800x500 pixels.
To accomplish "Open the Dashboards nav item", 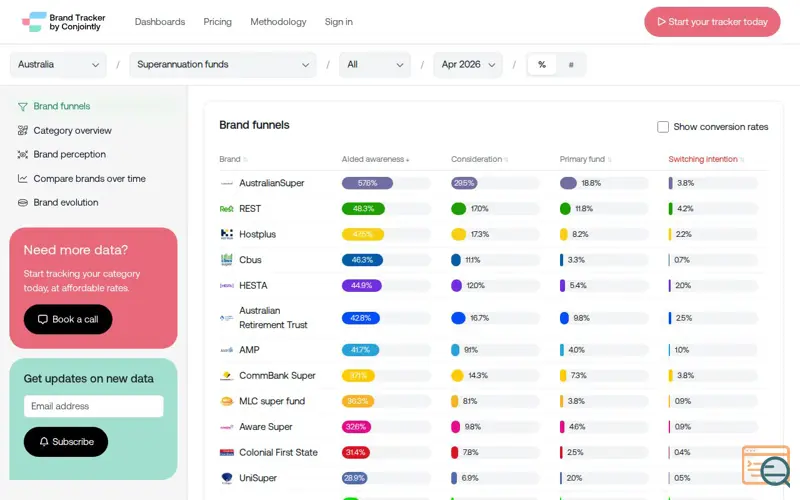I will pos(160,22).
